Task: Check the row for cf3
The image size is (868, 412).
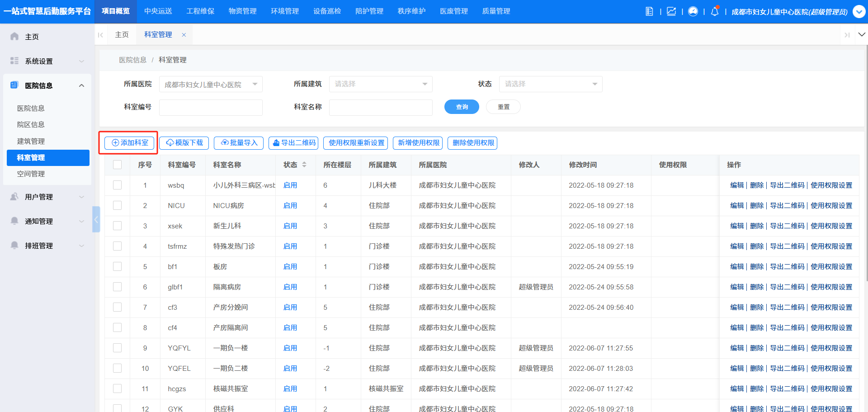Action: click(118, 307)
